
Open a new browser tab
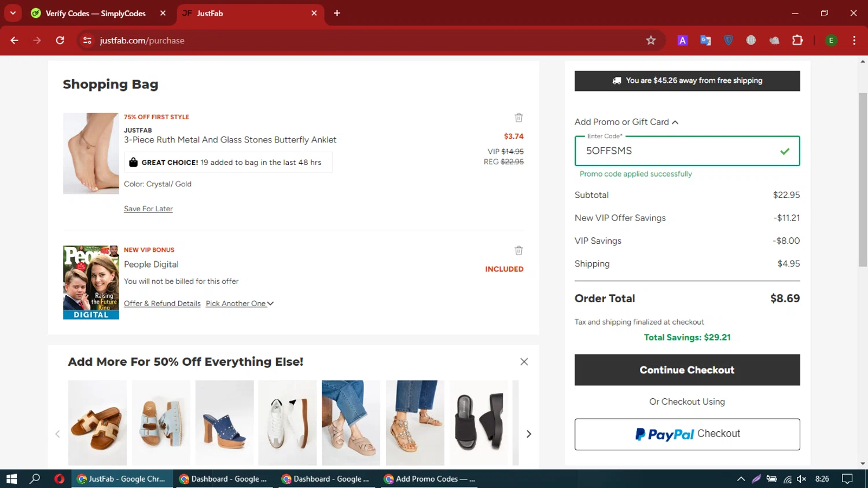337,13
